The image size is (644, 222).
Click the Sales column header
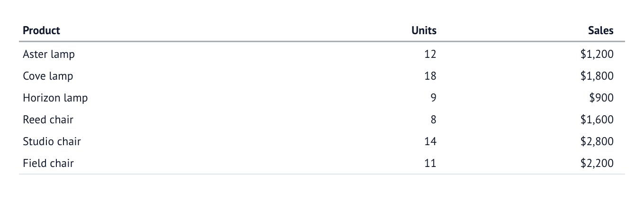click(600, 30)
